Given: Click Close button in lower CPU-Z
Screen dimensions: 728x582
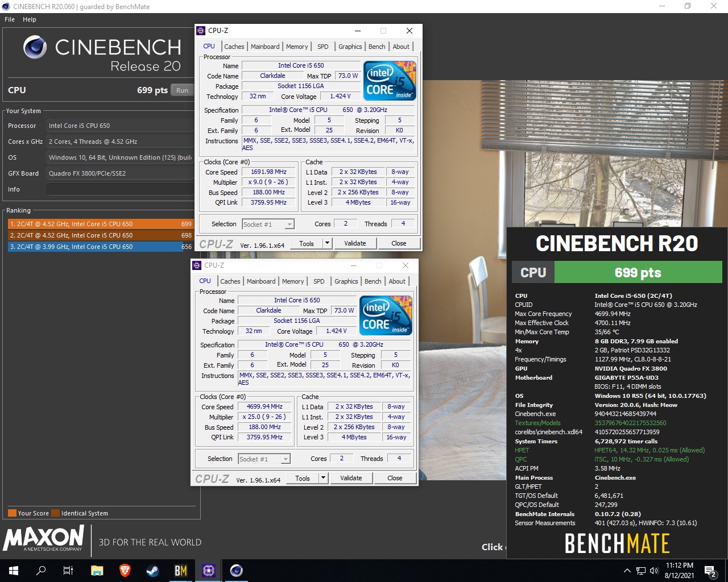Looking at the screenshot, I should (395, 478).
